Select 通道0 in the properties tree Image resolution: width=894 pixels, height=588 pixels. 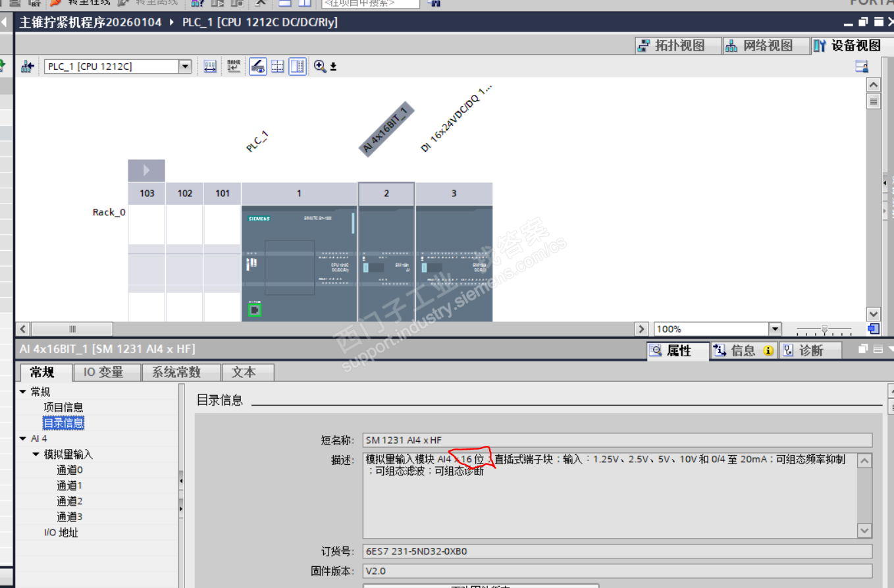coord(70,470)
